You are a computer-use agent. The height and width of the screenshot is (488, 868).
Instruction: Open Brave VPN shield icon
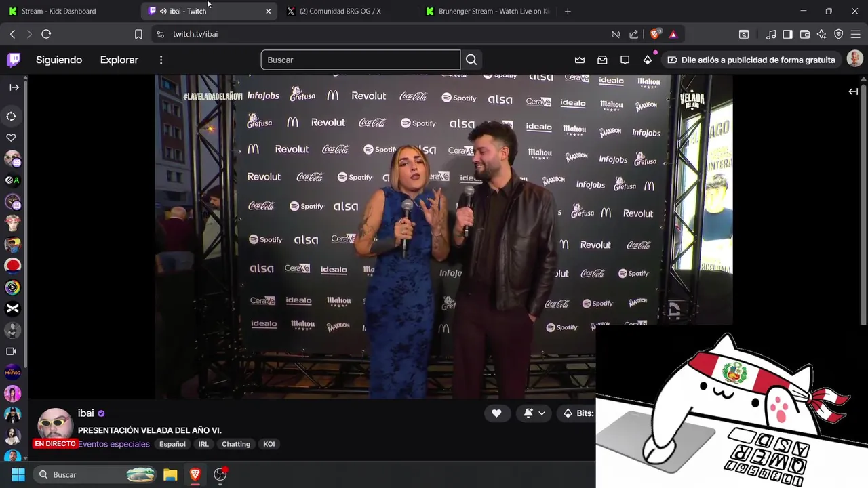coord(839,34)
